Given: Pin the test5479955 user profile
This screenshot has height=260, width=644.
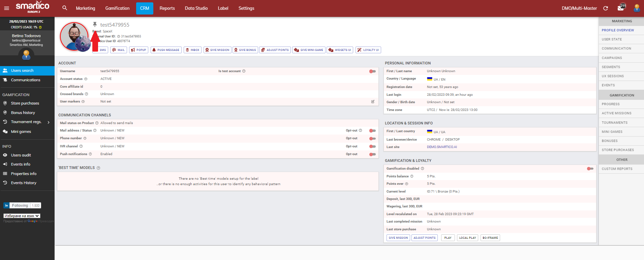Looking at the screenshot, I should click(95, 24).
